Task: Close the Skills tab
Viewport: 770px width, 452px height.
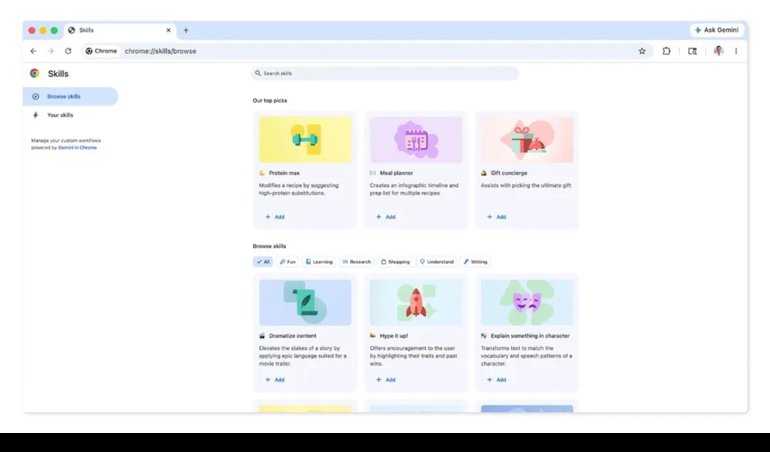Action: 168,30
